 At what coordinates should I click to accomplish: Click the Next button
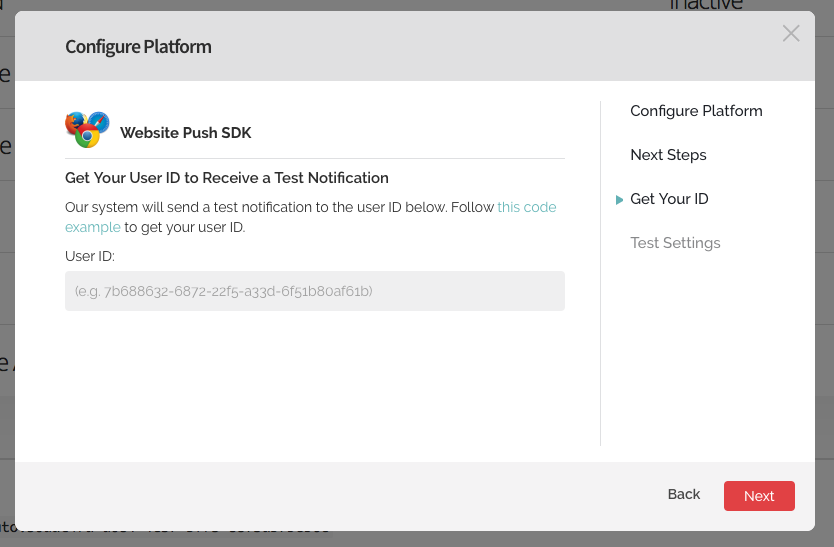point(759,496)
